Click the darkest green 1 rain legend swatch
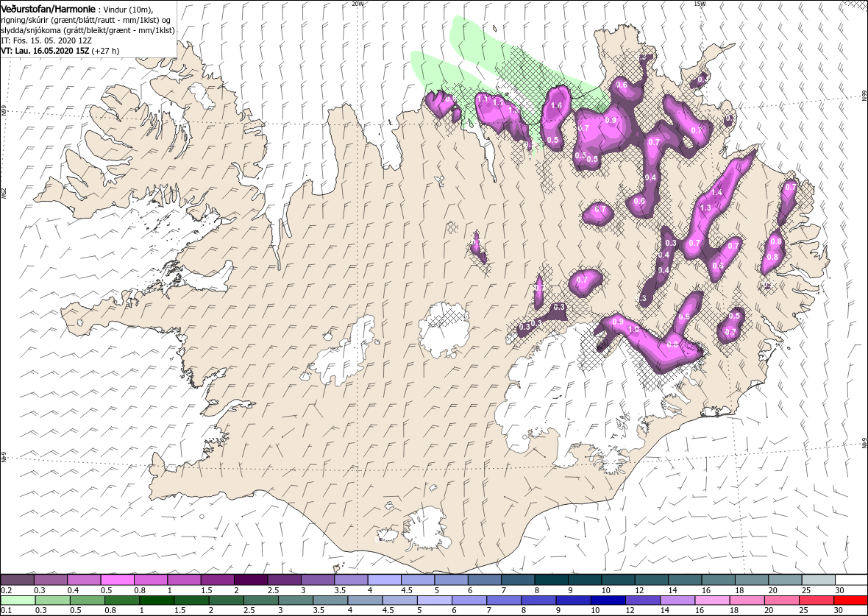 pyautogui.click(x=156, y=601)
